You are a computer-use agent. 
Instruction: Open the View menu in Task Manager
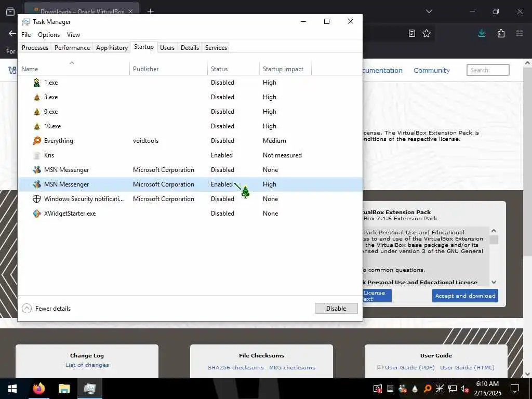(x=73, y=35)
